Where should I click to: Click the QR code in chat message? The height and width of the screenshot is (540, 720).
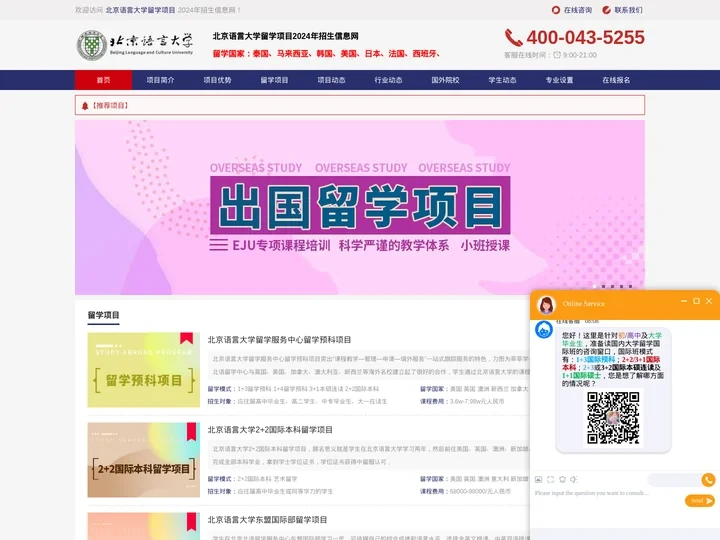613,418
